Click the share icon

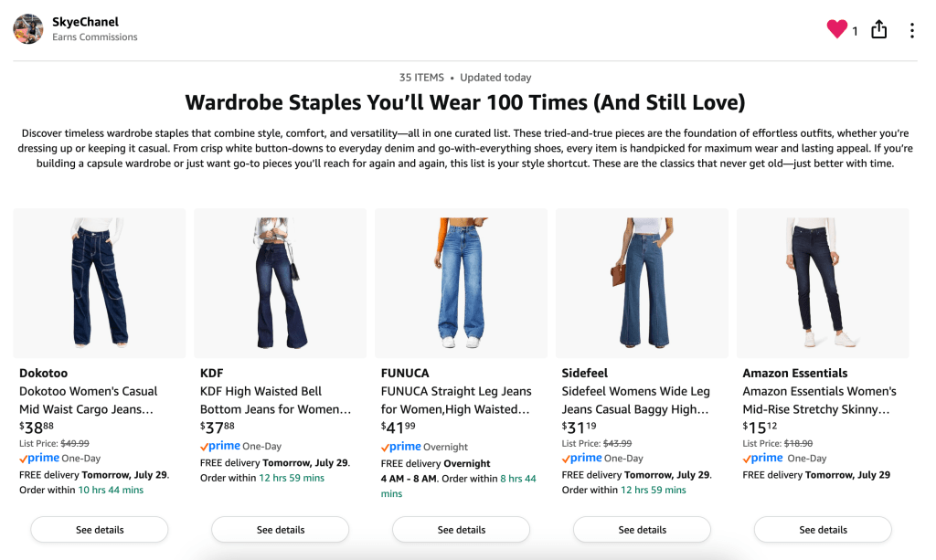point(878,29)
